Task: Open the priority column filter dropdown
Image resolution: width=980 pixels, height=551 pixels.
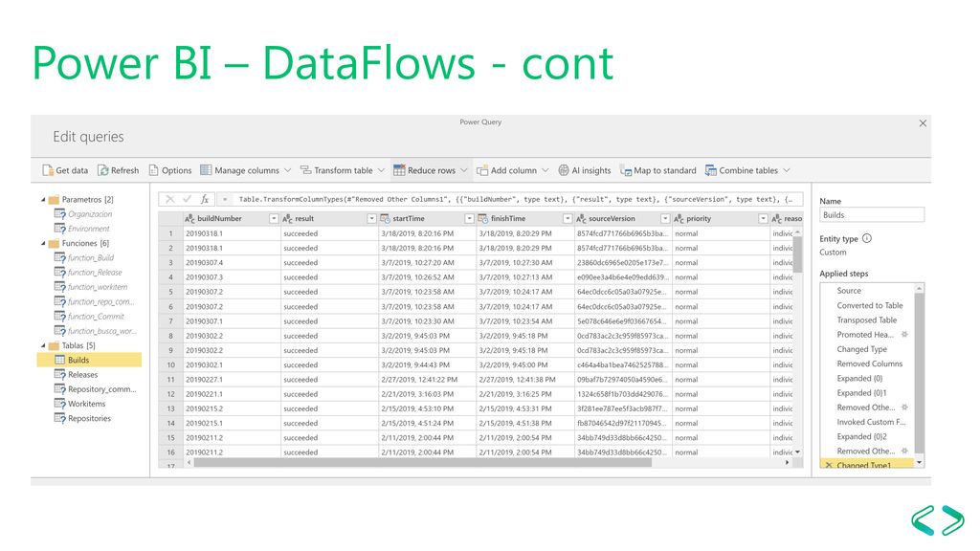Action: 763,219
